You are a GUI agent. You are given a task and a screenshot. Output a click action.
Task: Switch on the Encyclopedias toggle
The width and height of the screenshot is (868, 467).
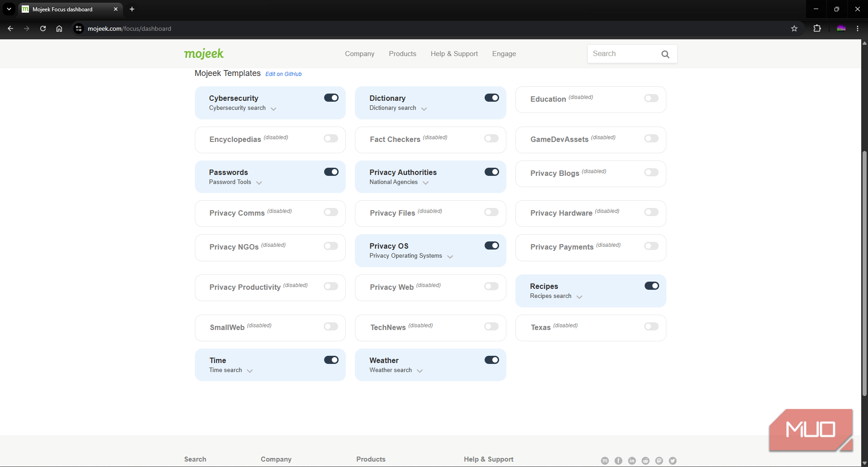(x=331, y=138)
